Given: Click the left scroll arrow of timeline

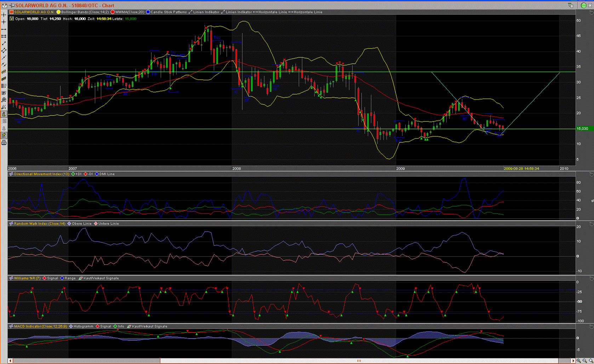Looking at the screenshot, I should (x=10, y=361).
